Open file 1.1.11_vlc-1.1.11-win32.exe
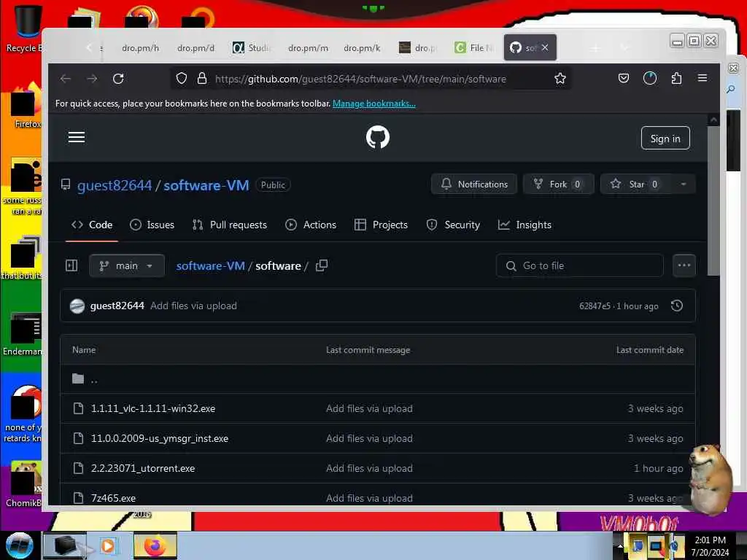 coord(153,408)
